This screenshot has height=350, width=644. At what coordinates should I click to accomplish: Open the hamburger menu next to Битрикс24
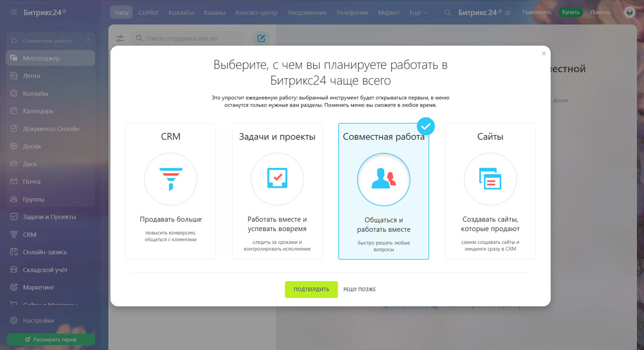(x=14, y=12)
